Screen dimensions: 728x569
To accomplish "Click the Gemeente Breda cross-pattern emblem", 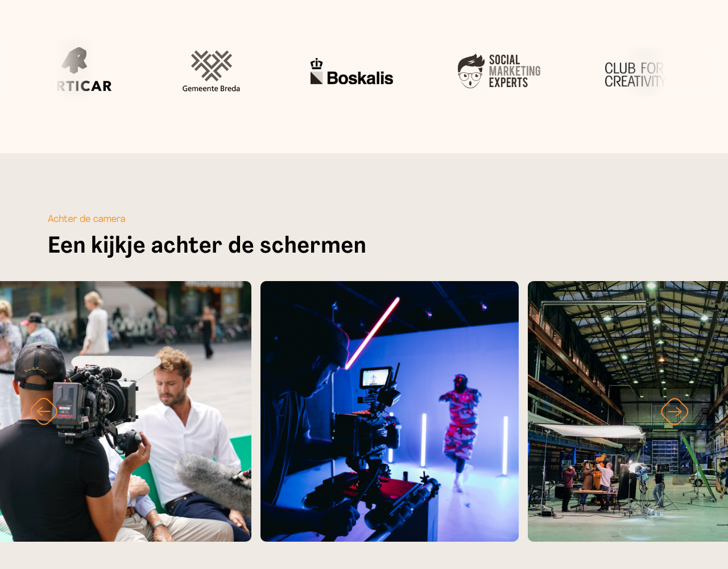I will (211, 65).
